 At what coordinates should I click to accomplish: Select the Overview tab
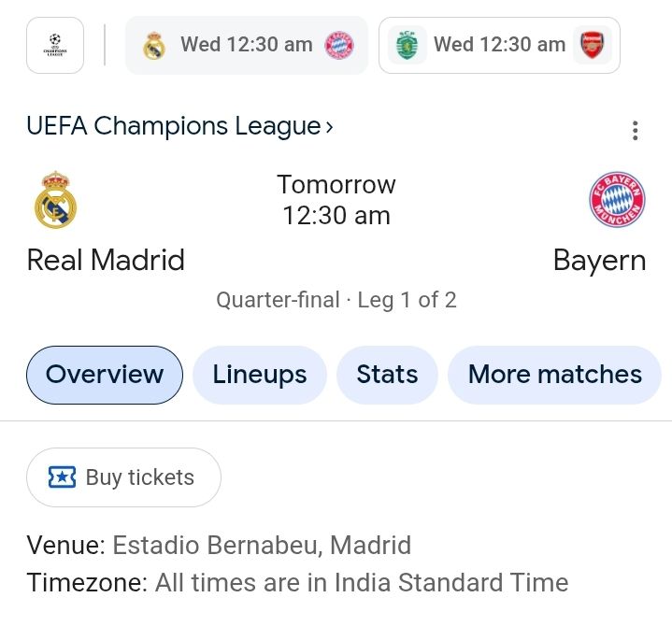click(x=105, y=375)
